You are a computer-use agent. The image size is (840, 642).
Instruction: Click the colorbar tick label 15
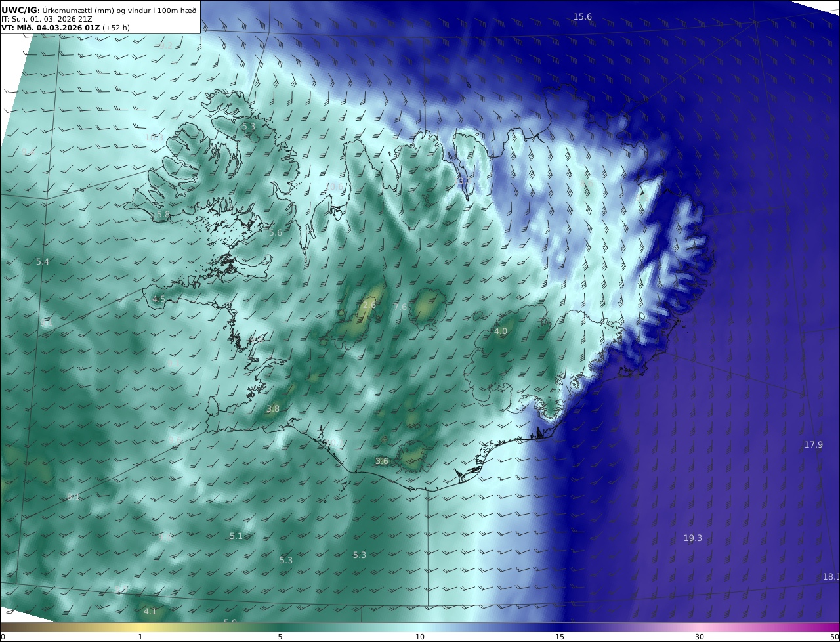tap(560, 637)
